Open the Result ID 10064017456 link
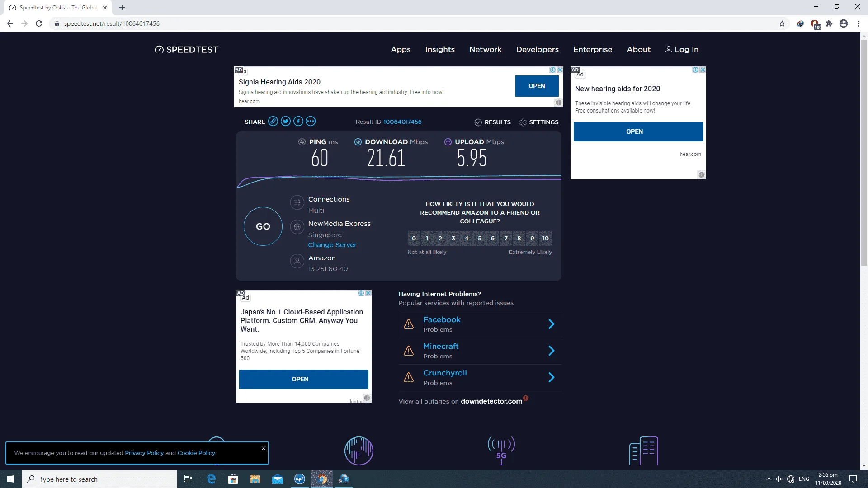Image resolution: width=868 pixels, height=488 pixels. 402,122
